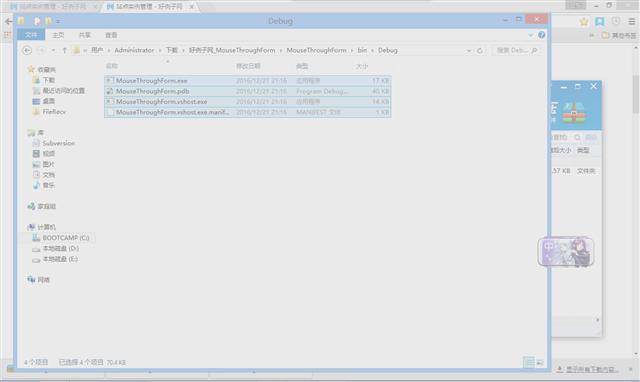640x382 pixels.
Task: Expand address bar history dropdown
Action: [x=469, y=51]
